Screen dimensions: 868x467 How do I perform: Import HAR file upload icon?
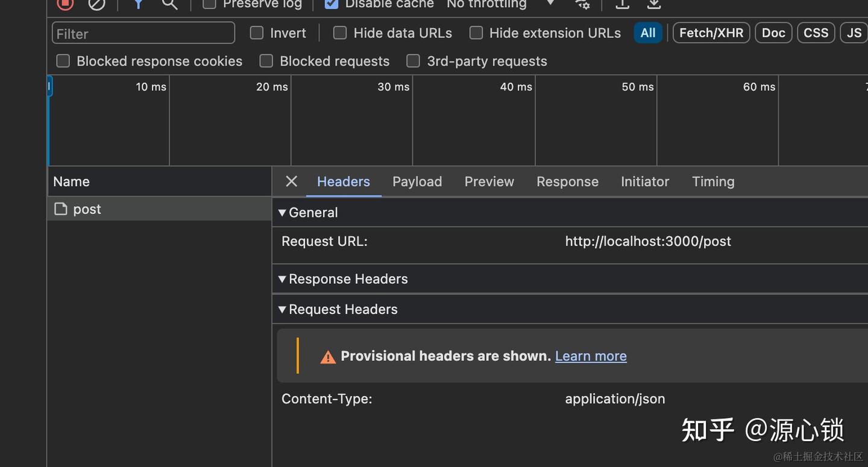[x=622, y=4]
